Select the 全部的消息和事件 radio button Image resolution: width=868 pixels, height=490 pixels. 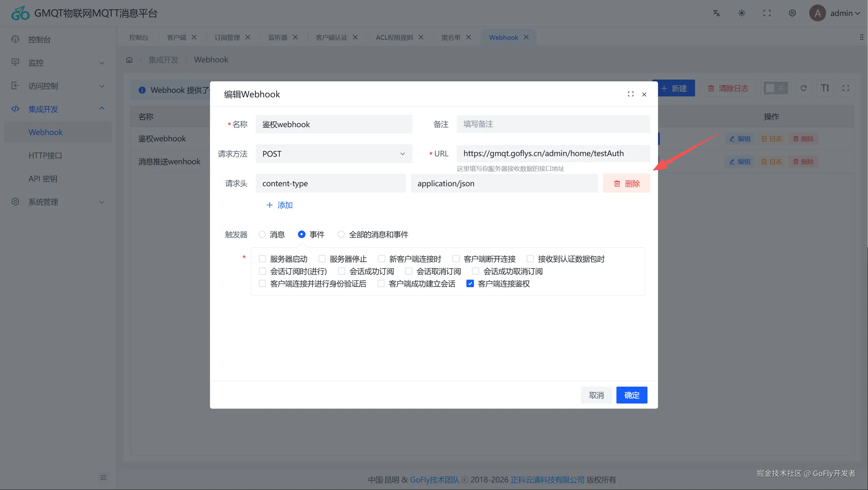pyautogui.click(x=341, y=234)
